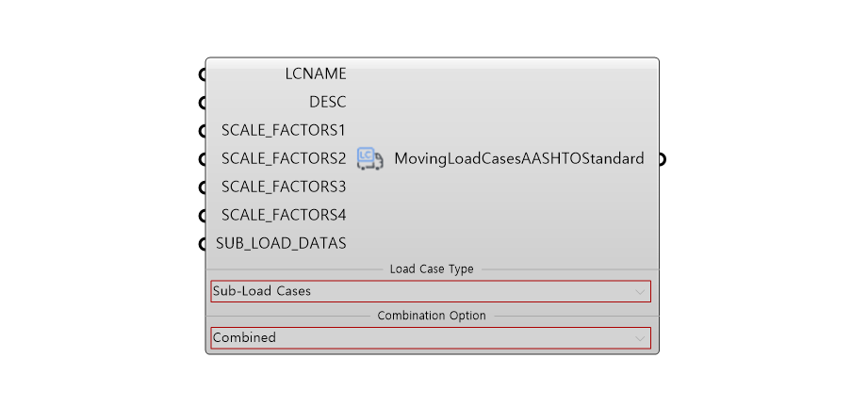Screen dimensions: 868x407
Task: Select the DESC parameter label
Action: 328,102
